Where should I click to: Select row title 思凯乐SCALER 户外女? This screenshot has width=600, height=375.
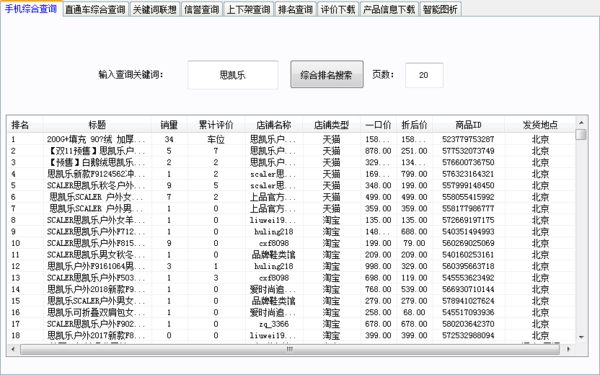96,197
